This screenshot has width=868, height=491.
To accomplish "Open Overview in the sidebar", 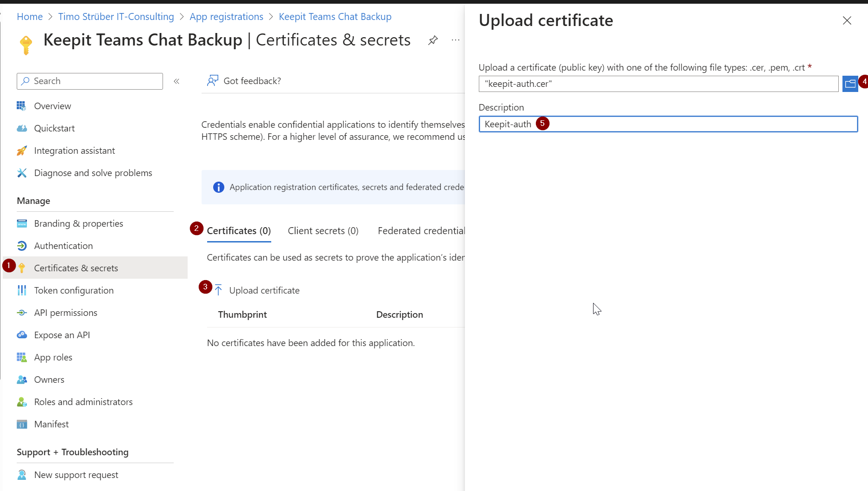I will (x=52, y=106).
